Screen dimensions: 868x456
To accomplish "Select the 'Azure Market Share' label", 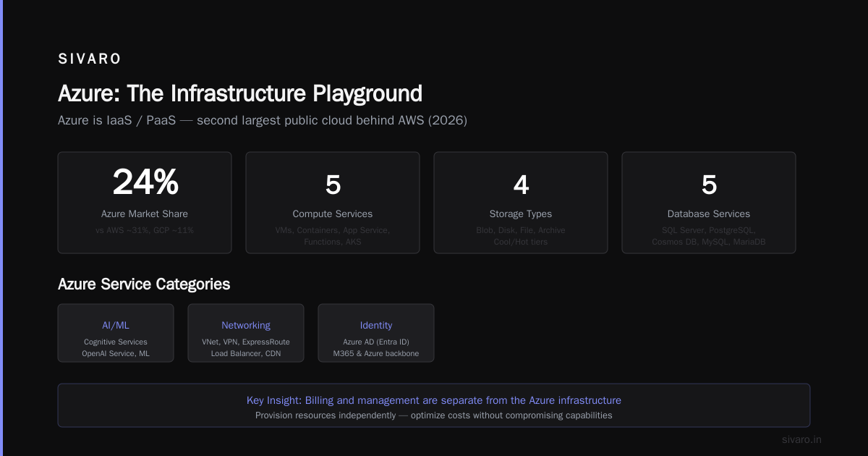I will [x=145, y=214].
